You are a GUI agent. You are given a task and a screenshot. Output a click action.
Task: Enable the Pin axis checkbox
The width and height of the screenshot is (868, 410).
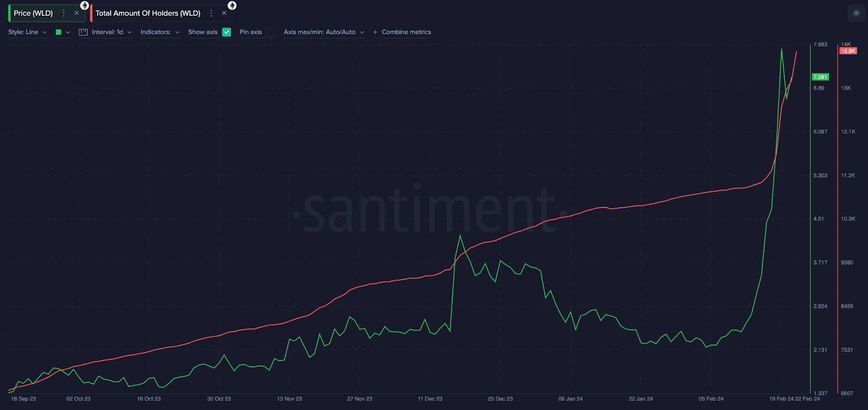tap(270, 32)
